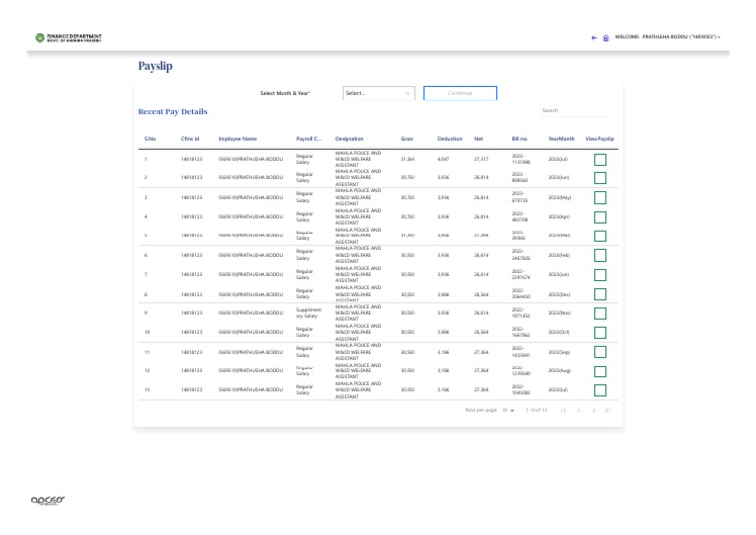
Task: Go to next page of pay details
Action: pyautogui.click(x=593, y=410)
